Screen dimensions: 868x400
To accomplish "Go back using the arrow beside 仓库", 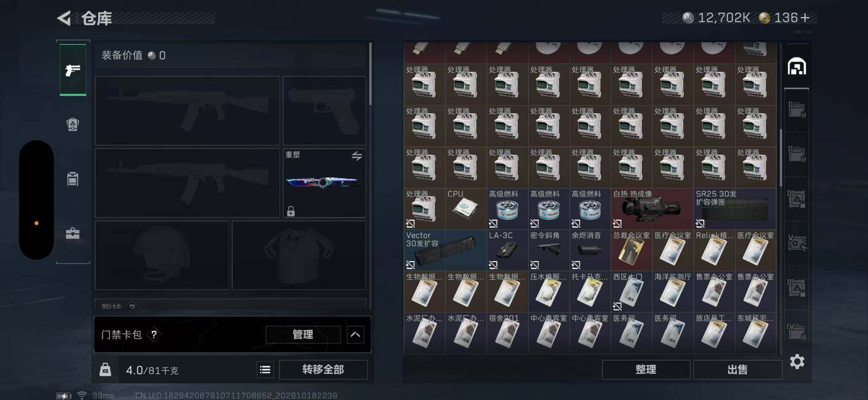I will pyautogui.click(x=64, y=18).
